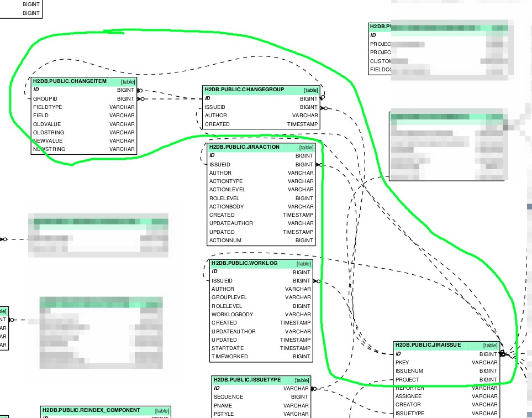This screenshot has height=418, width=532.
Task: Select the CREATED column in CHANGEGROUP
Action: coord(261,124)
